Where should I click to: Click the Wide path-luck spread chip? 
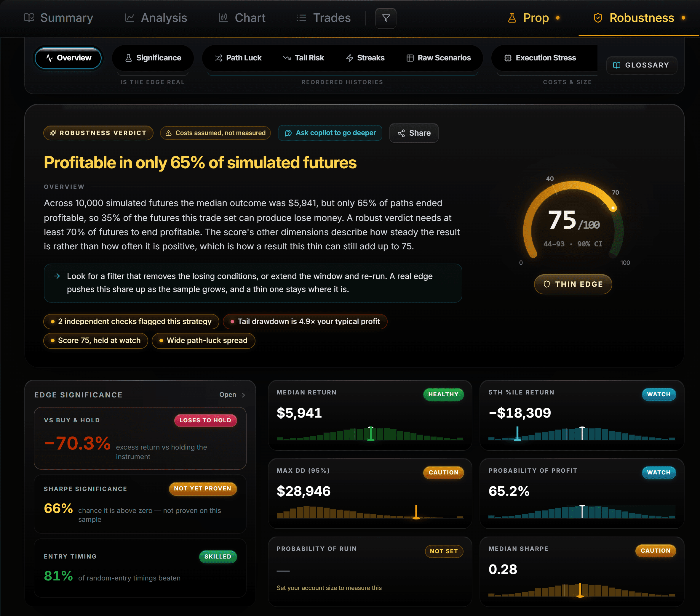tap(203, 341)
